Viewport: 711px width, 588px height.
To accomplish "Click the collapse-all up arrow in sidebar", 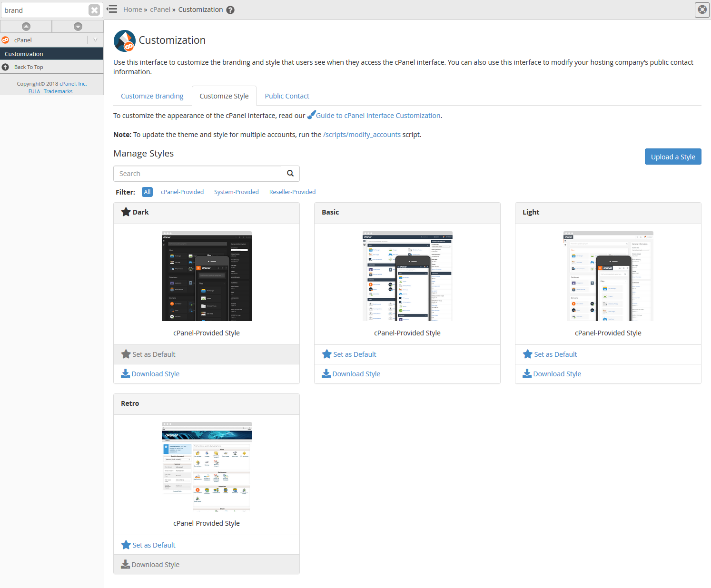I will tap(26, 27).
